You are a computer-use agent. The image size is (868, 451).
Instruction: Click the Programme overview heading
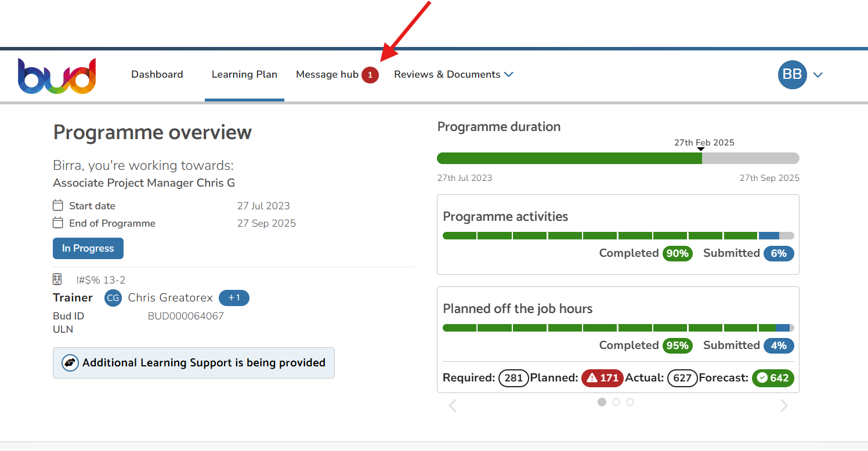pos(153,133)
